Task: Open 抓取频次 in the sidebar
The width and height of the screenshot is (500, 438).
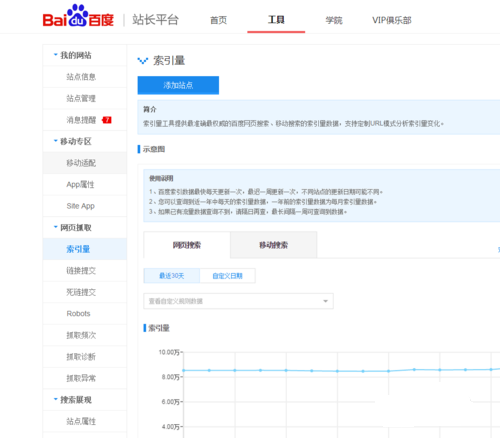Action: pyautogui.click(x=85, y=335)
